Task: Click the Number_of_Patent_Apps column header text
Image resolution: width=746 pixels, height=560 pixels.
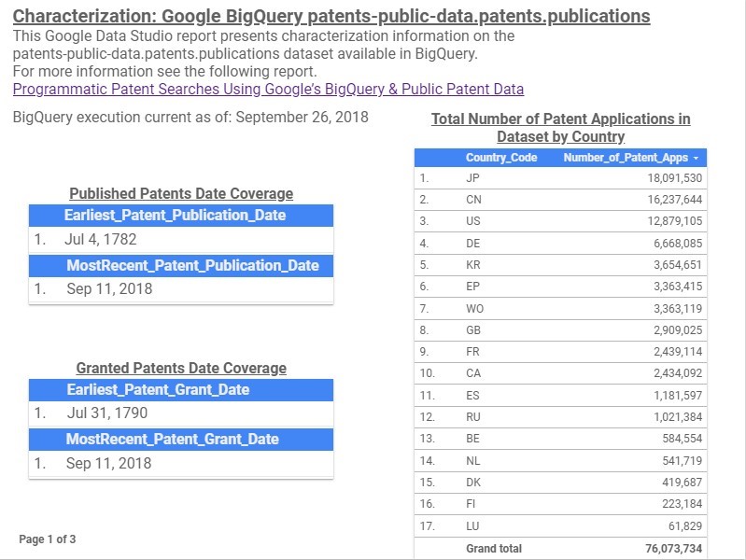Action: coord(626,158)
